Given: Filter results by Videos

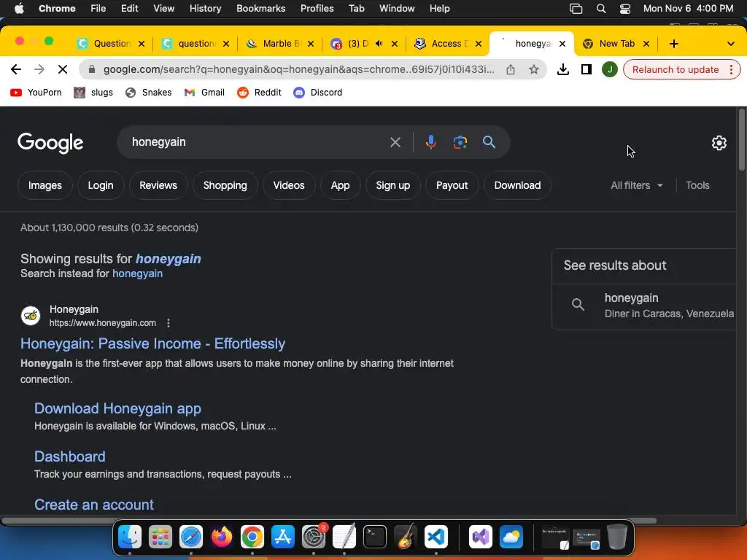Looking at the screenshot, I should (289, 185).
